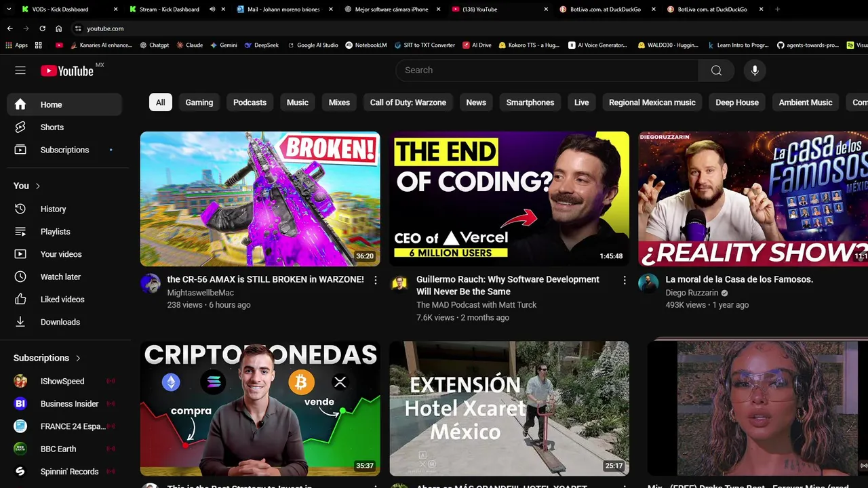Click MightaswellbeMac channel avatar
The height and width of the screenshot is (488, 868).
[151, 283]
